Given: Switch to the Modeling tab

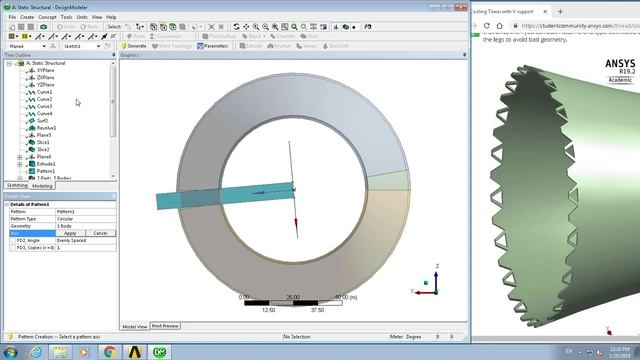Looking at the screenshot, I should point(42,186).
